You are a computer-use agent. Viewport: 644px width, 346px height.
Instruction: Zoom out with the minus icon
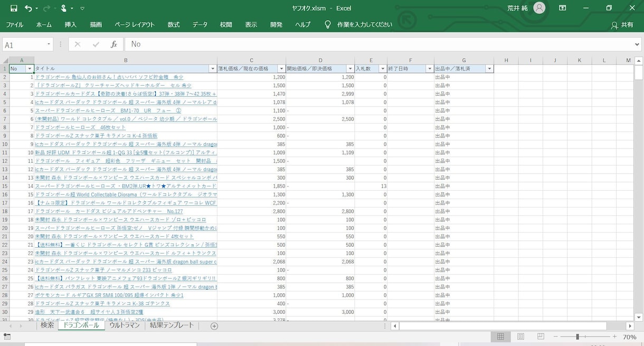pyautogui.click(x=556, y=336)
